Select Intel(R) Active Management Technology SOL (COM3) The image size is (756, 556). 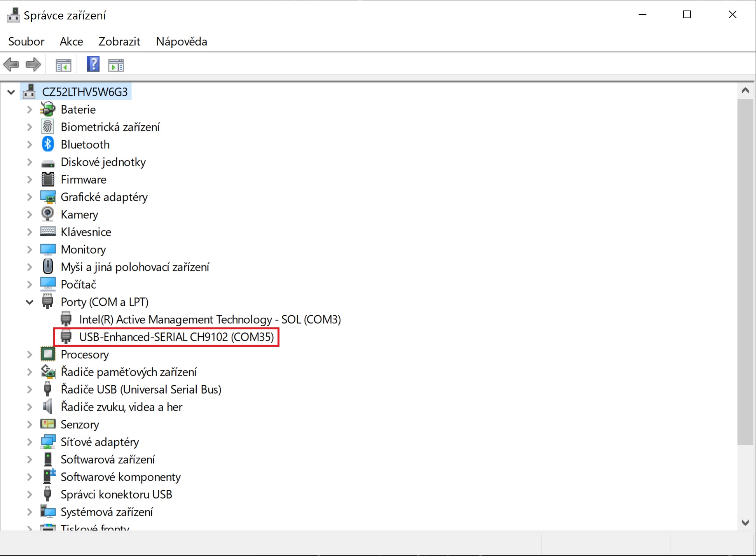[210, 320]
